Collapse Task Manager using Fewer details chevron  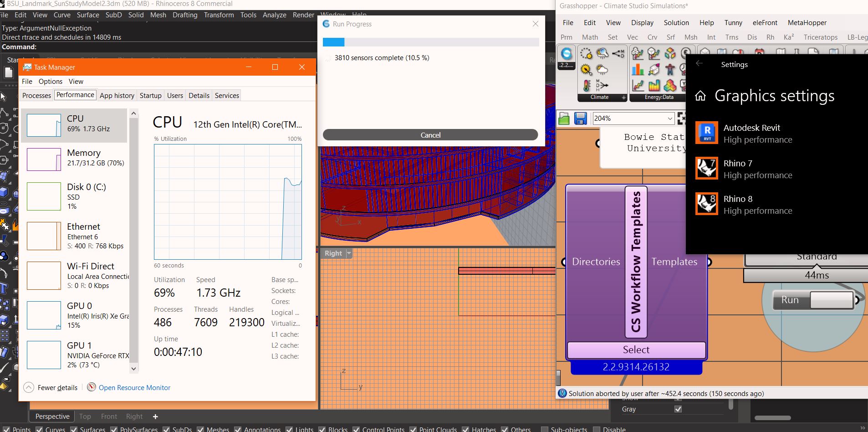pos(29,387)
